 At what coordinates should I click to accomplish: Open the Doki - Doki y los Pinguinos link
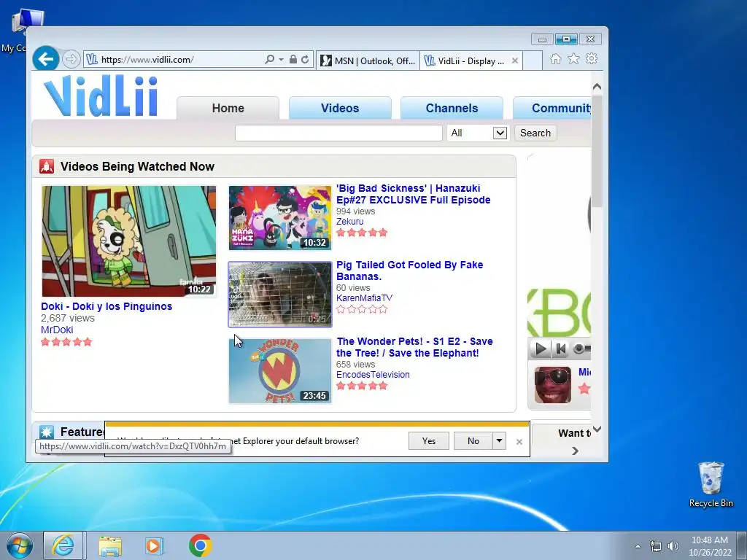click(x=107, y=306)
